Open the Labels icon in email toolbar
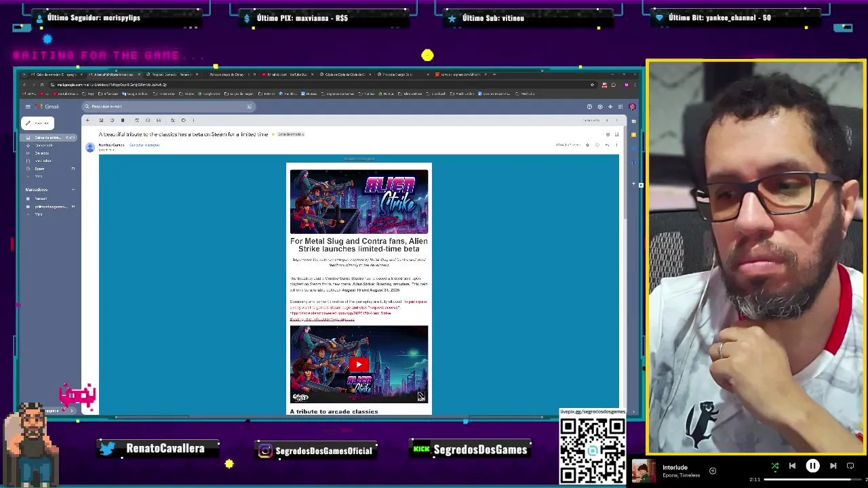 point(183,120)
